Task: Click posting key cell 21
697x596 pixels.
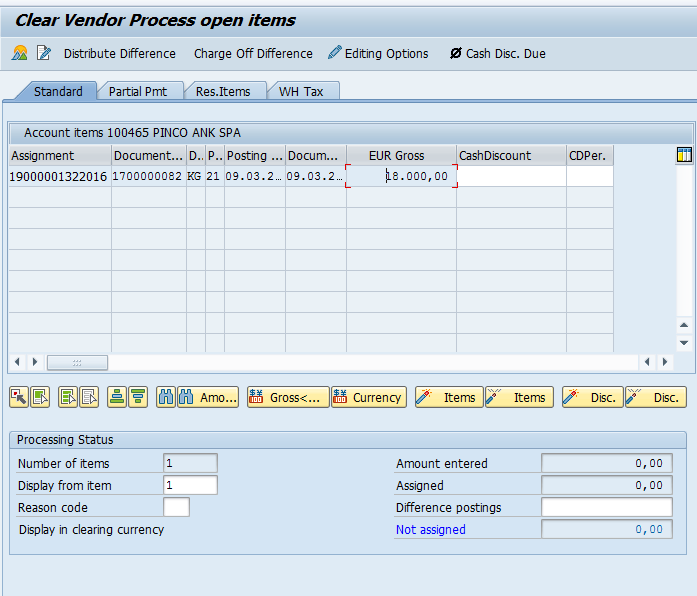Action: (215, 176)
